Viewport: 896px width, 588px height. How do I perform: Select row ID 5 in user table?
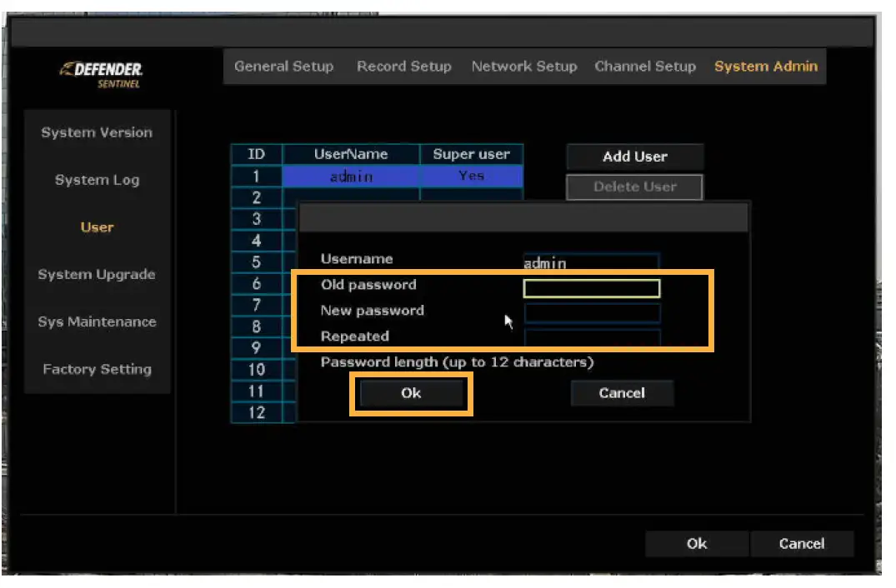(x=256, y=262)
